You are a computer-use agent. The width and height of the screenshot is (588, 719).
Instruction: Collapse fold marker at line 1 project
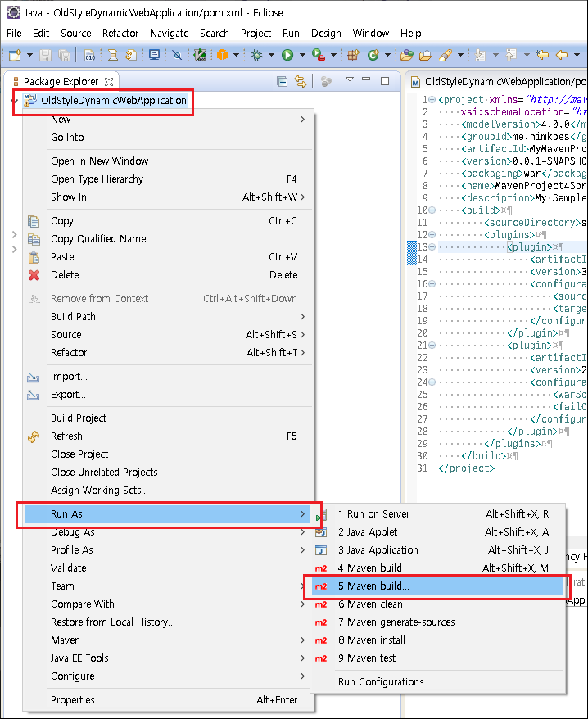[x=432, y=100]
